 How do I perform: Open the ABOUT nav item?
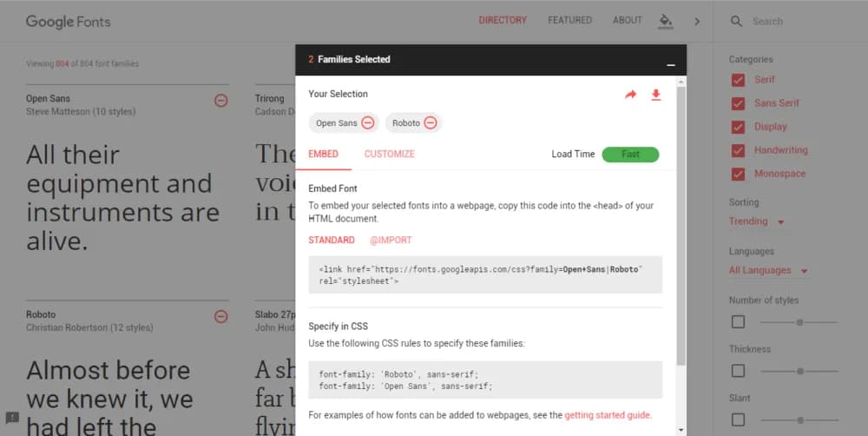[628, 20]
